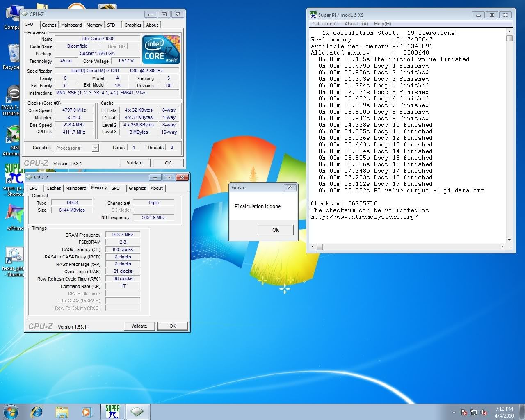
Task: Click network tray icon
Action: coord(474,412)
